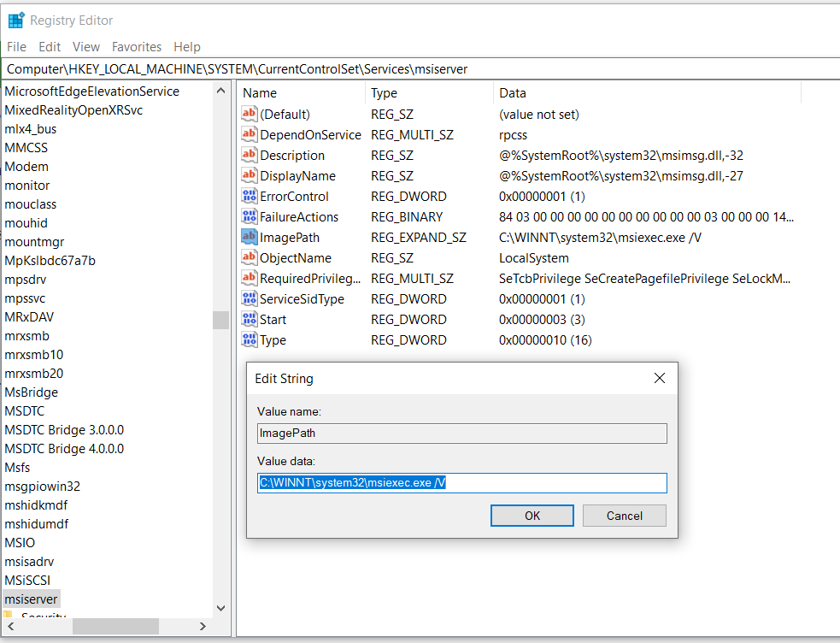Click the (Default) string value icon
Viewport: 840px width, 643px height.
click(250, 114)
